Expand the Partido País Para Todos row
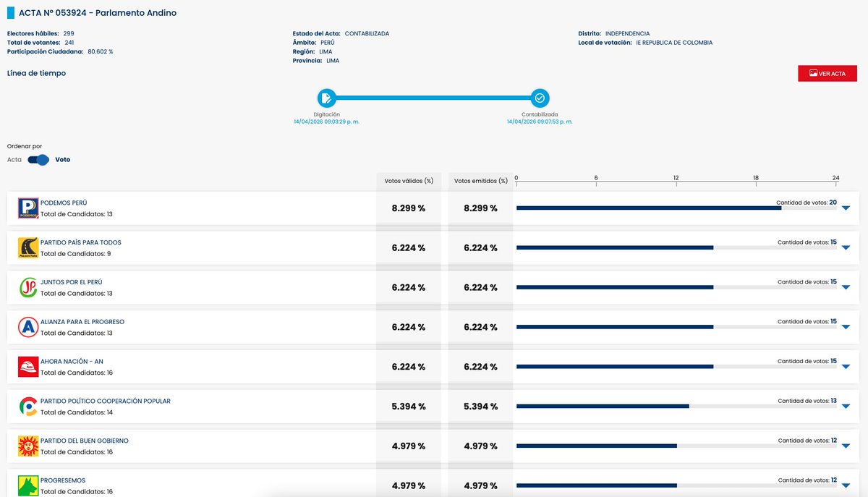 [x=846, y=248]
